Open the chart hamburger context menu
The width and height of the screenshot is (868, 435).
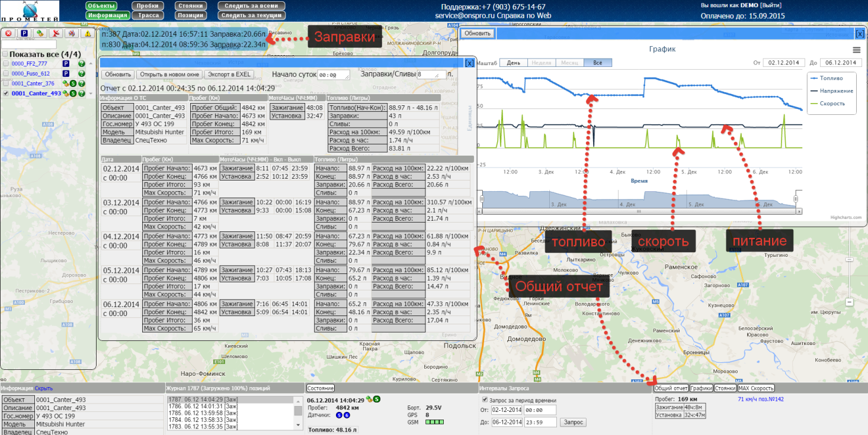(856, 50)
